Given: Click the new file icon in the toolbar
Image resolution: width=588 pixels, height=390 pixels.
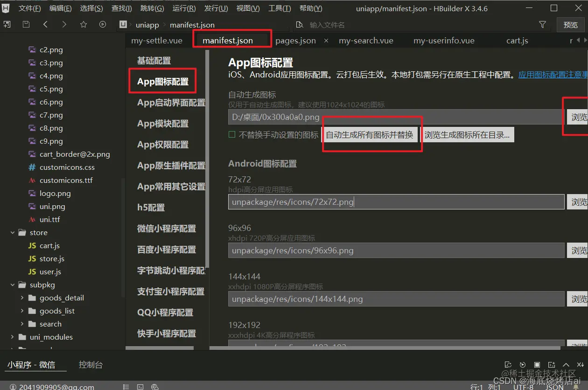Looking at the screenshot, I should coord(7,24).
